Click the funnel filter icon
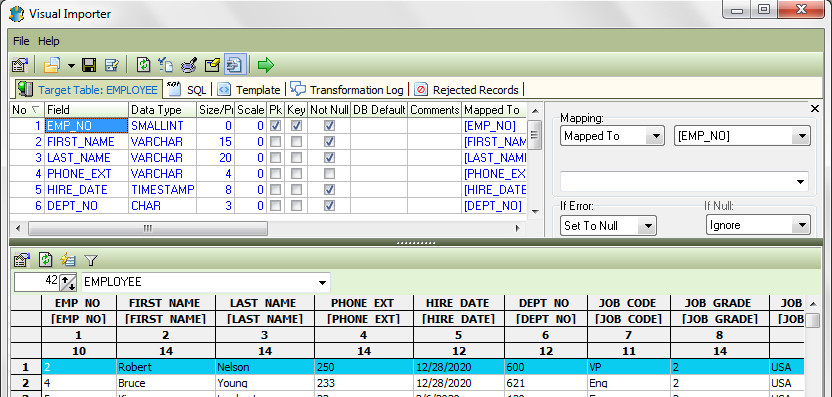The height and width of the screenshot is (397, 832). [x=91, y=260]
